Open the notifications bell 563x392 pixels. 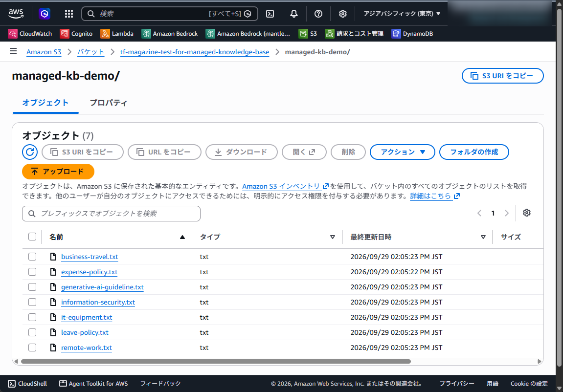[x=293, y=14]
